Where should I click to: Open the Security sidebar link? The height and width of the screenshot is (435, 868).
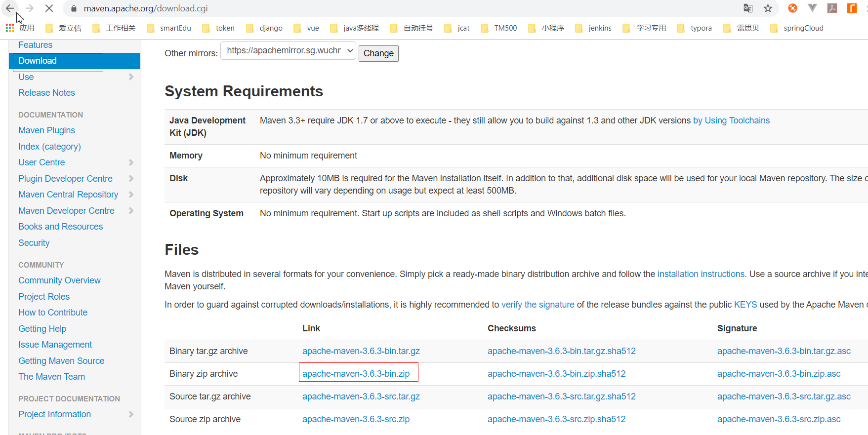click(34, 243)
